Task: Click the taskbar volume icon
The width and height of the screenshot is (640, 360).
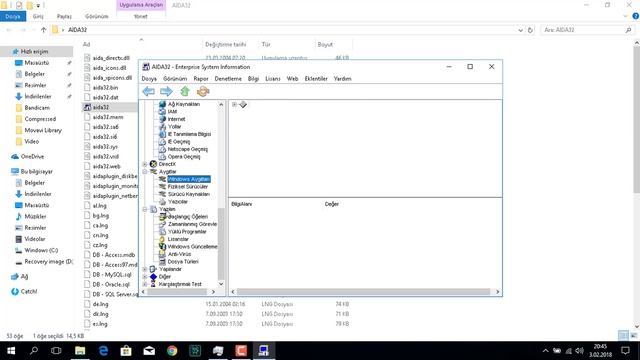Action: [579, 351]
